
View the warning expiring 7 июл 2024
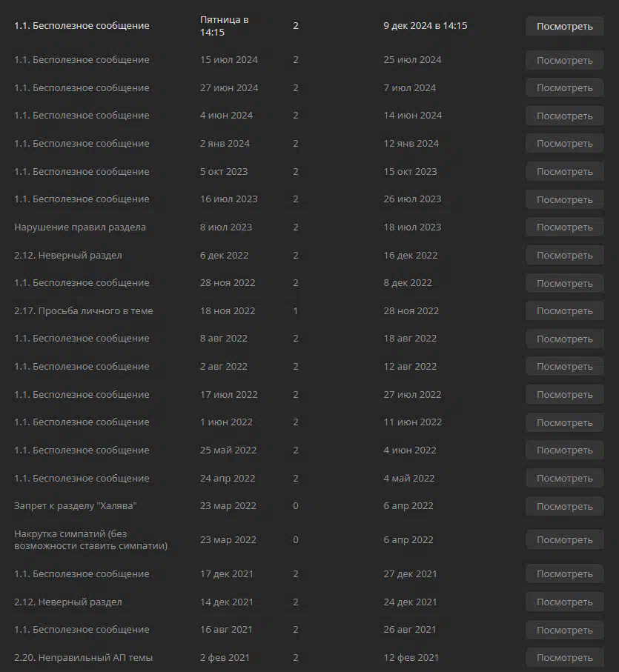[565, 88]
